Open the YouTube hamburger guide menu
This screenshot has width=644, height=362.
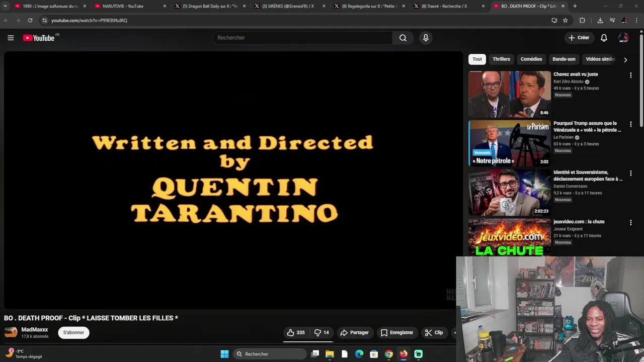11,38
